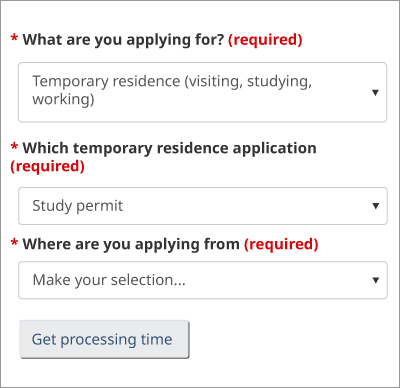400x388 pixels.
Task: Click the "Which temporary residence application" label
Action: coord(169,148)
